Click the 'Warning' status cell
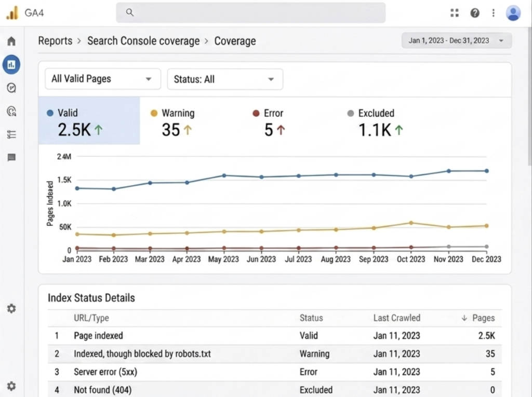This screenshot has width=532, height=397. pyautogui.click(x=314, y=354)
